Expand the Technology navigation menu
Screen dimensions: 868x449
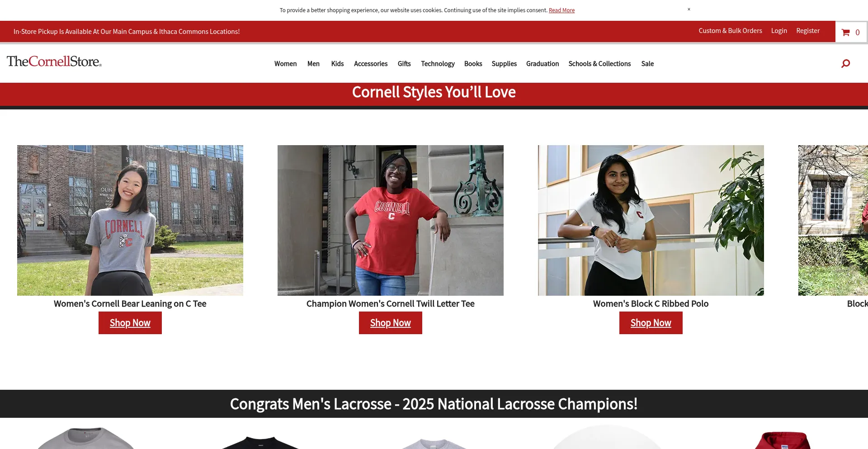click(x=438, y=64)
